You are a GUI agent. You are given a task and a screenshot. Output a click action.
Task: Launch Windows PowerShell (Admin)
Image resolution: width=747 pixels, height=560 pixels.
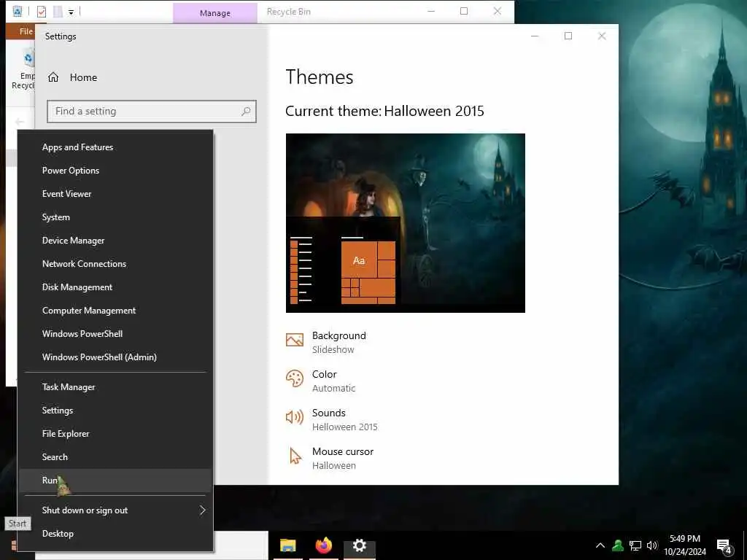[x=115, y=357]
